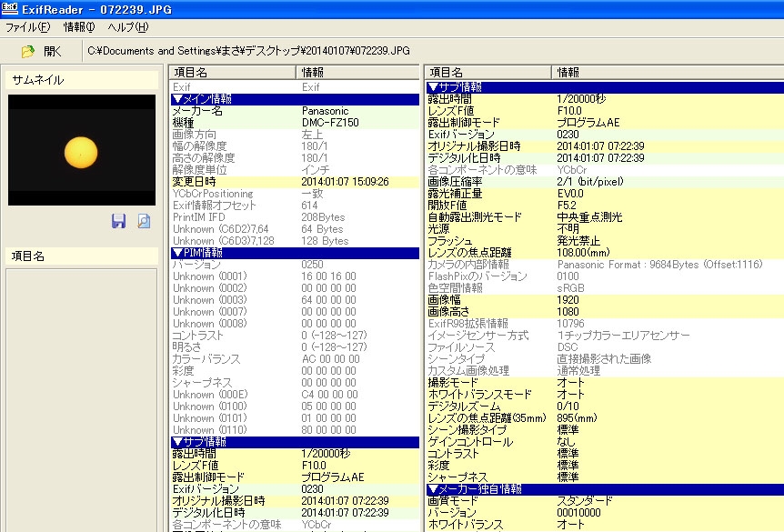Image resolution: width=784 pixels, height=532 pixels.
Task: Select 露出時間 row in right panel
Action: tap(605, 99)
